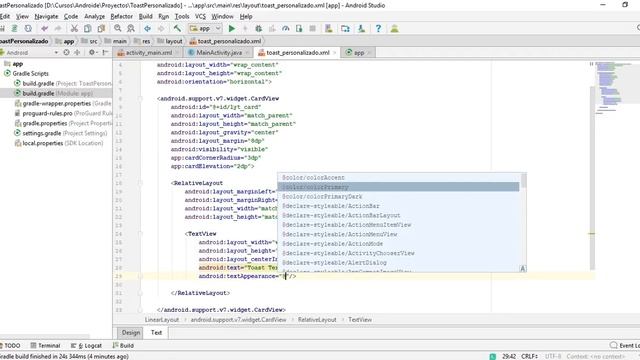
Task: Pick @declare-styleable/AlertDialog completion
Action: click(x=398, y=262)
